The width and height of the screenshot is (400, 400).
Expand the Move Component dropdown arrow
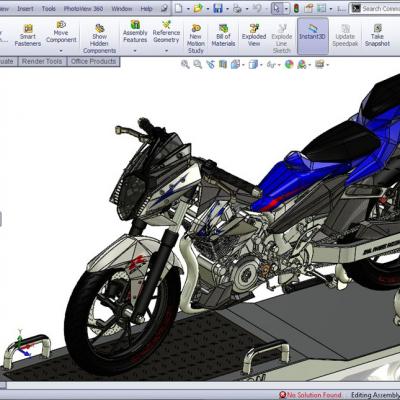(x=61, y=51)
